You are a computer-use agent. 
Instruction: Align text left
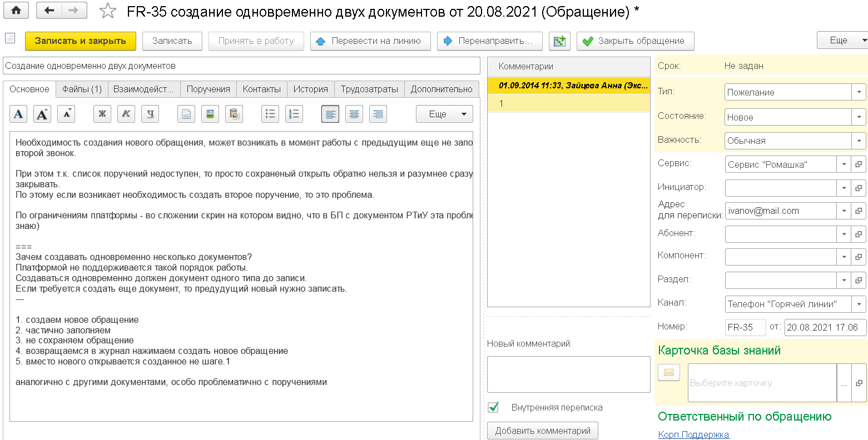tap(330, 114)
